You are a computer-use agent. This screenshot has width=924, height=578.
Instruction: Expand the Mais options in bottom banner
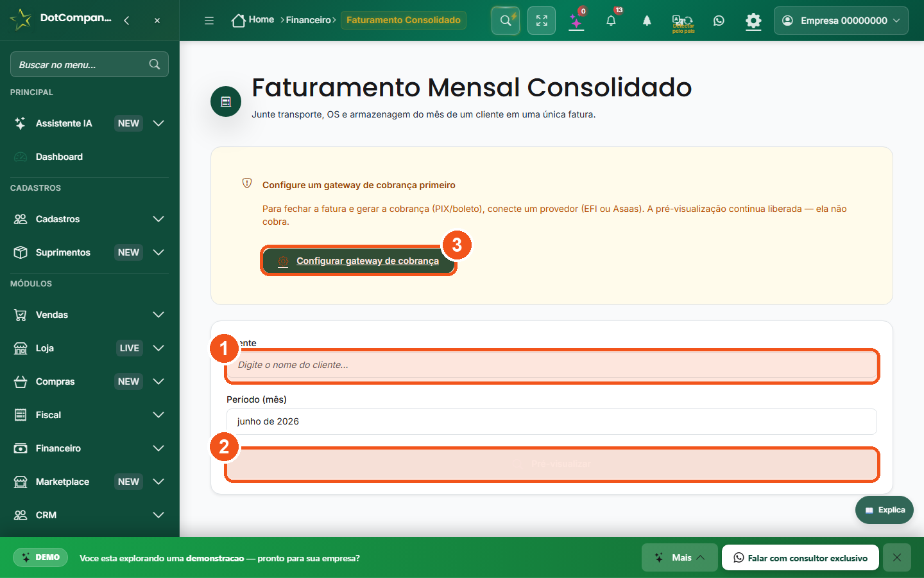tap(680, 557)
